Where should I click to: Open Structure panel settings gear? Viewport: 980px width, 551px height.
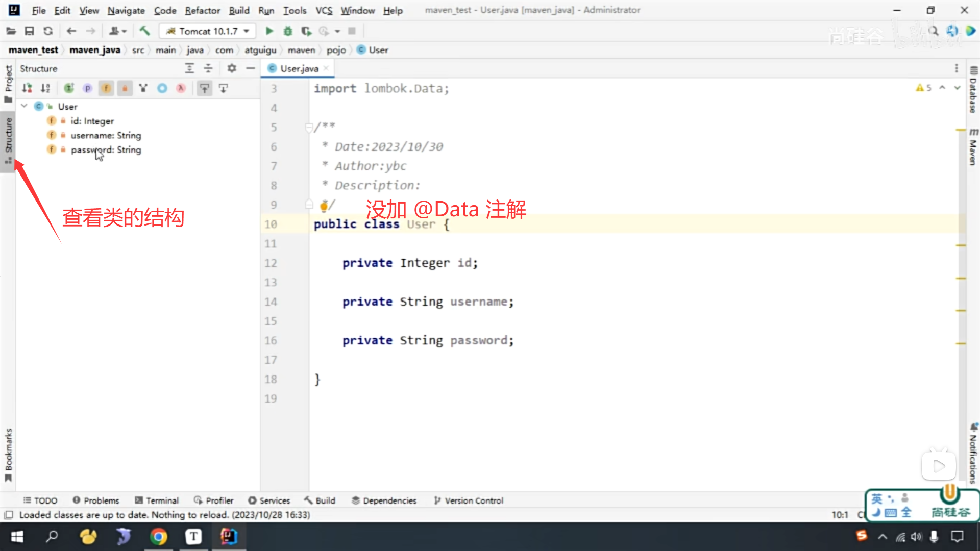click(232, 68)
